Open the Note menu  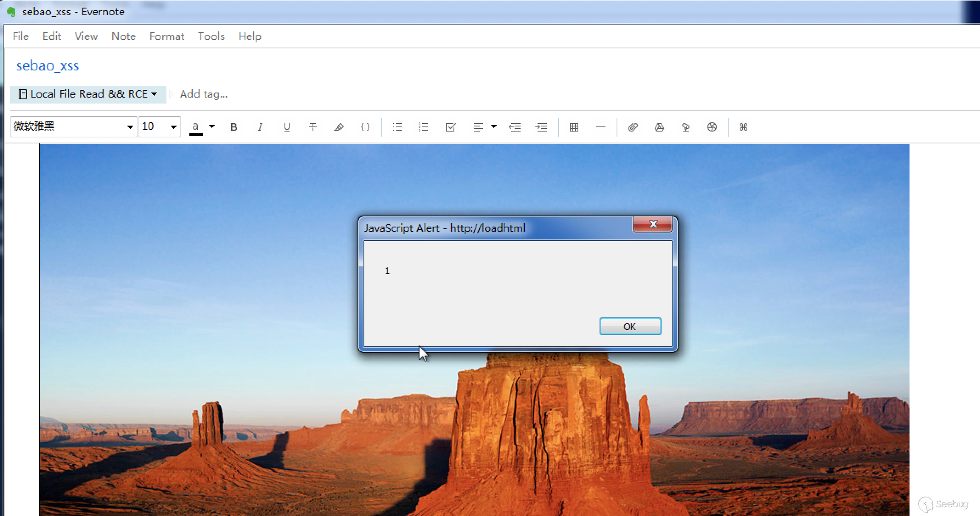tap(124, 36)
